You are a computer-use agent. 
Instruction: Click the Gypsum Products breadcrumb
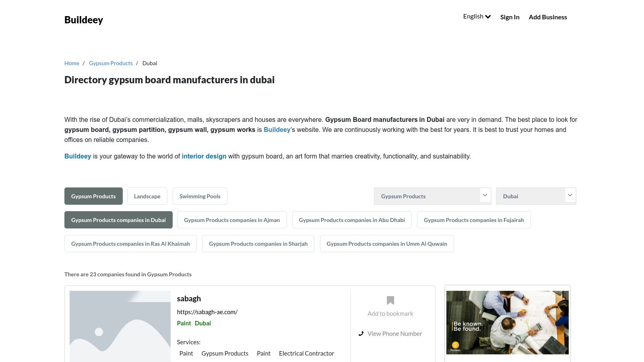coord(111,63)
